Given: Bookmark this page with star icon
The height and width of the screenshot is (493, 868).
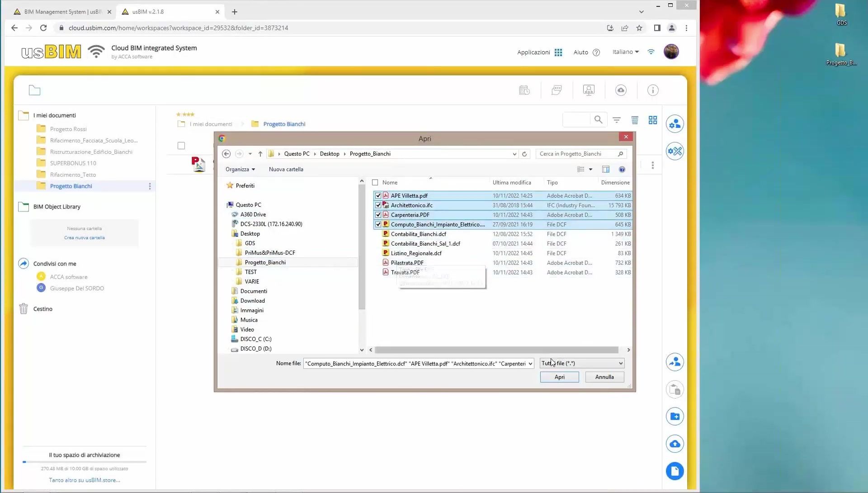Looking at the screenshot, I should coord(639,28).
